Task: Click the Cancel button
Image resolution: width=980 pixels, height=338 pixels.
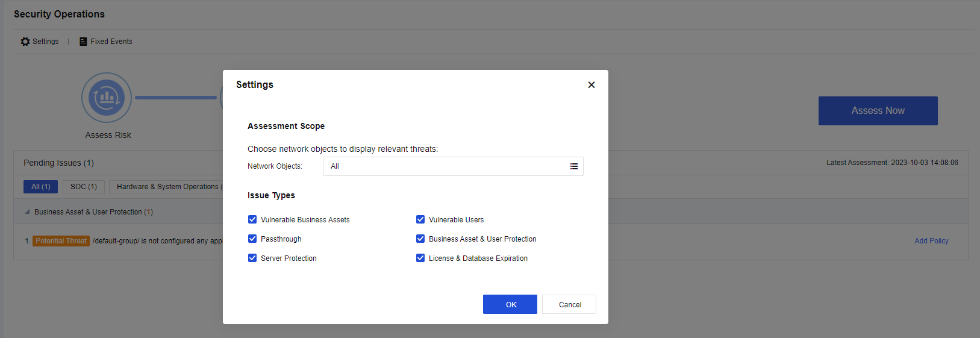Action: [x=569, y=304]
